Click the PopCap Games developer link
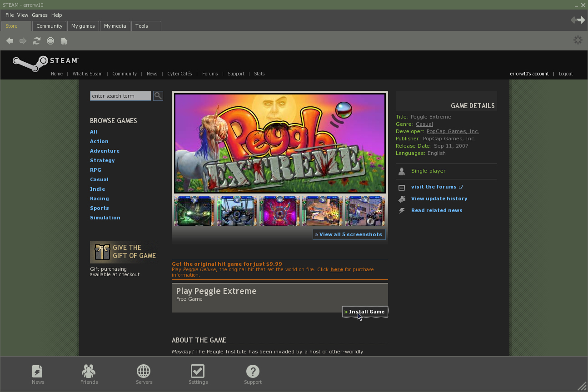The image size is (588, 392). click(x=453, y=131)
